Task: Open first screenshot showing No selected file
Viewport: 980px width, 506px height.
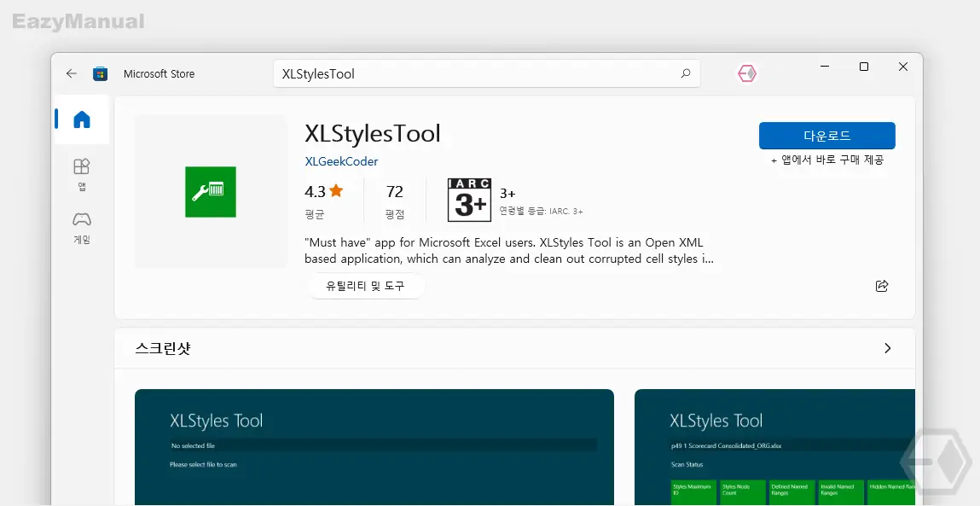Action: point(374,446)
